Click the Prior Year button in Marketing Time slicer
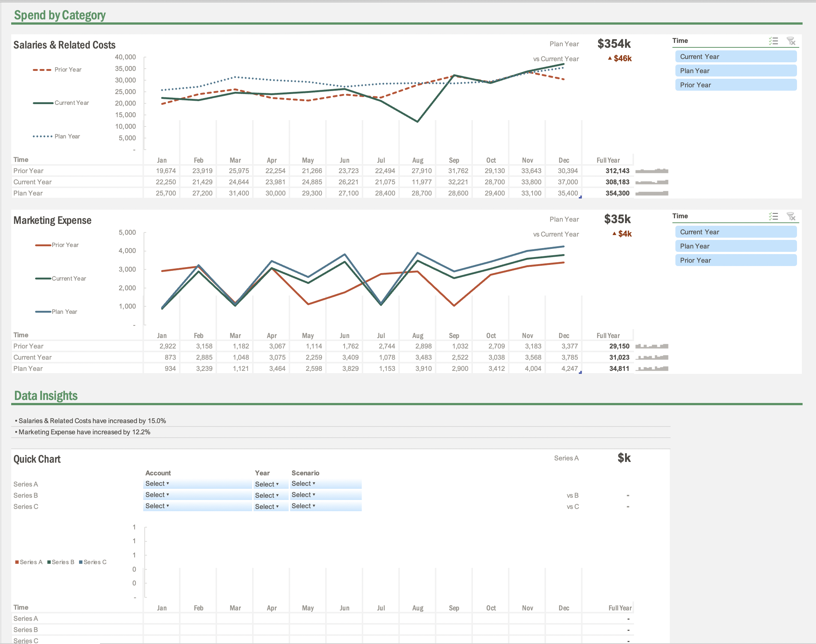The height and width of the screenshot is (644, 816). click(735, 260)
